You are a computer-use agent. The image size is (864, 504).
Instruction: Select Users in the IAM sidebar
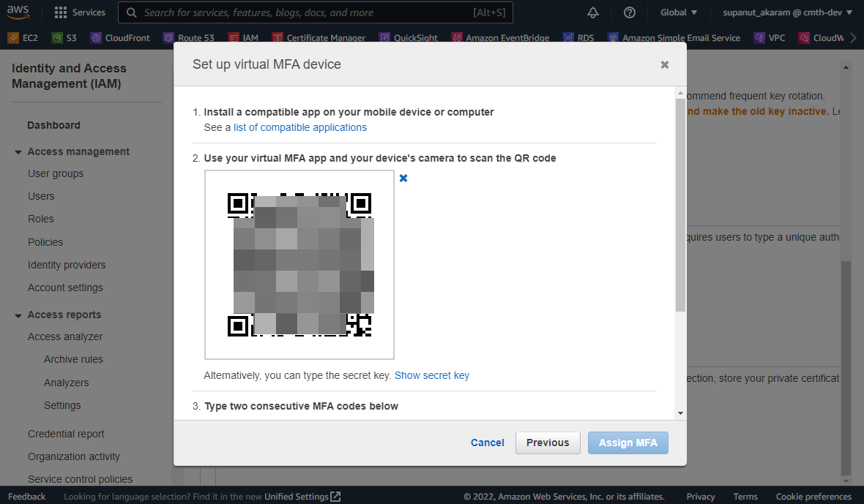point(41,196)
